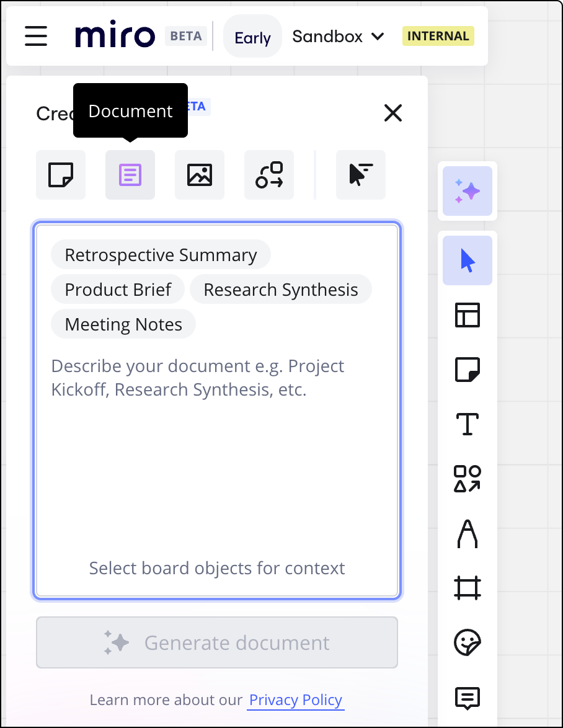Select the Text tool
Image resolution: width=563 pixels, height=728 pixels.
468,424
